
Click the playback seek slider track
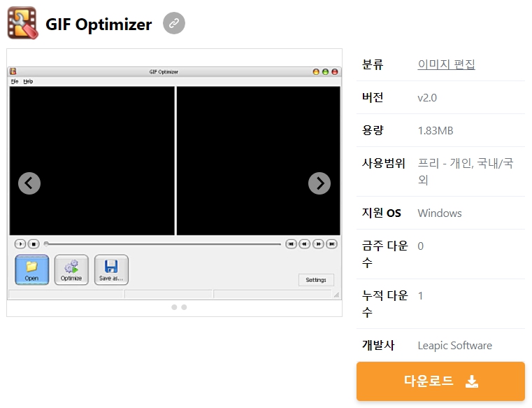click(162, 244)
